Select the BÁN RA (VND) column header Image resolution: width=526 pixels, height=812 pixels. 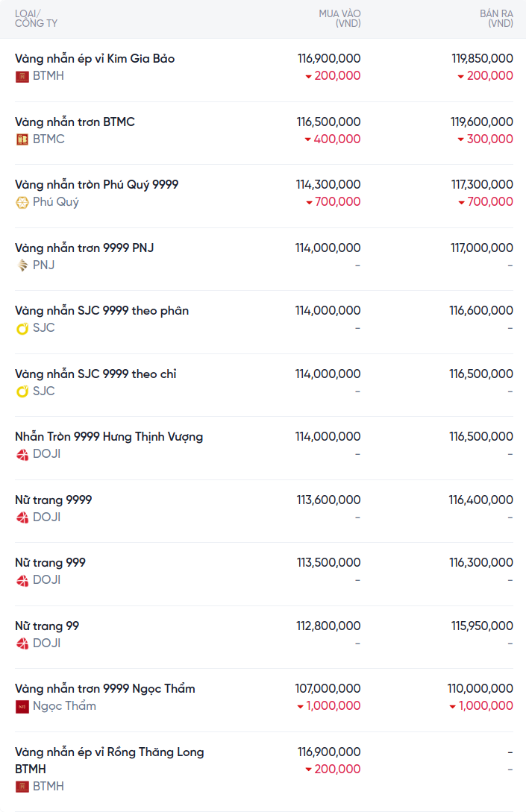(x=496, y=19)
